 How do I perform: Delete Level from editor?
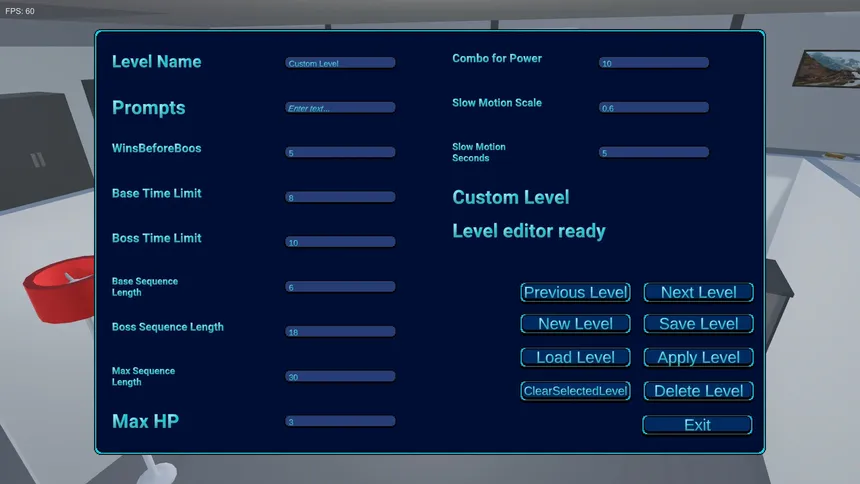[698, 391]
